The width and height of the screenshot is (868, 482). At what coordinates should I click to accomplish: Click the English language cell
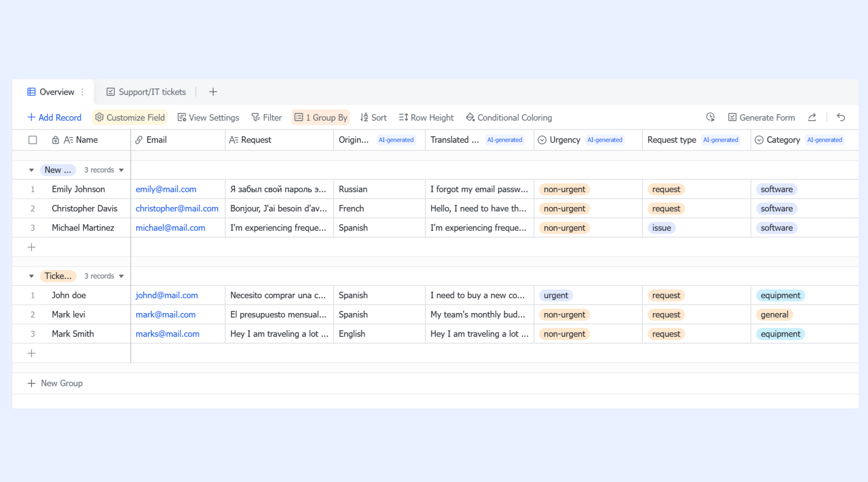pos(379,334)
